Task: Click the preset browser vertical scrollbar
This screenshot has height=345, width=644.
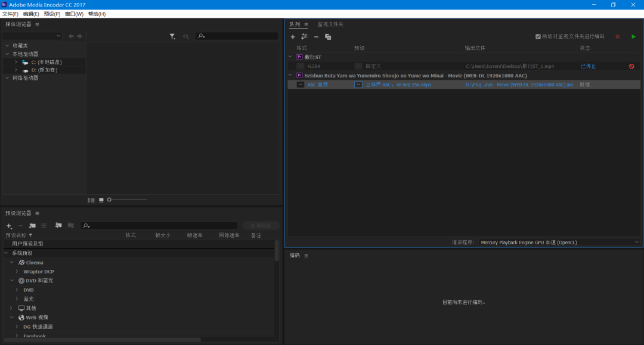Action: coord(277,251)
